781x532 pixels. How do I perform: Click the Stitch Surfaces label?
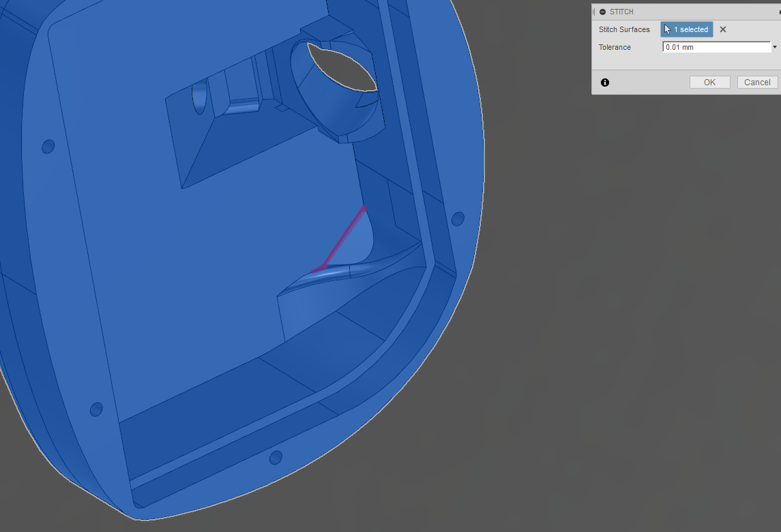(x=623, y=29)
